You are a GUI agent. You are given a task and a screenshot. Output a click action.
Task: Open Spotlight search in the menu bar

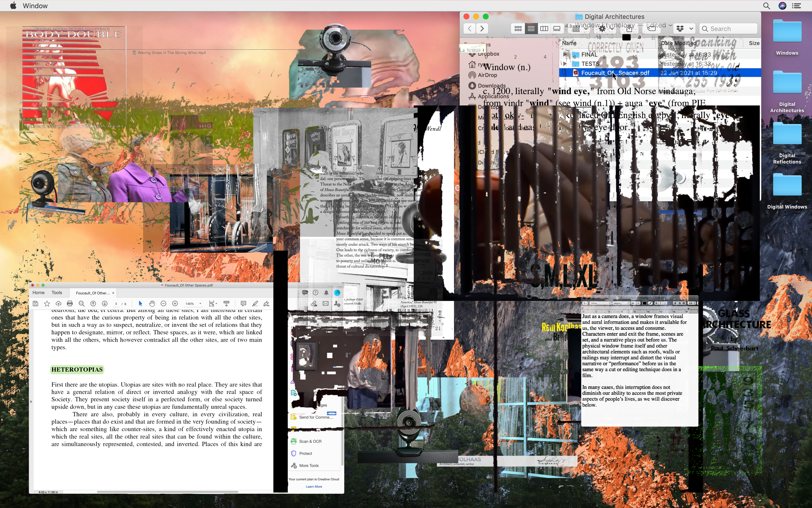(x=767, y=6)
